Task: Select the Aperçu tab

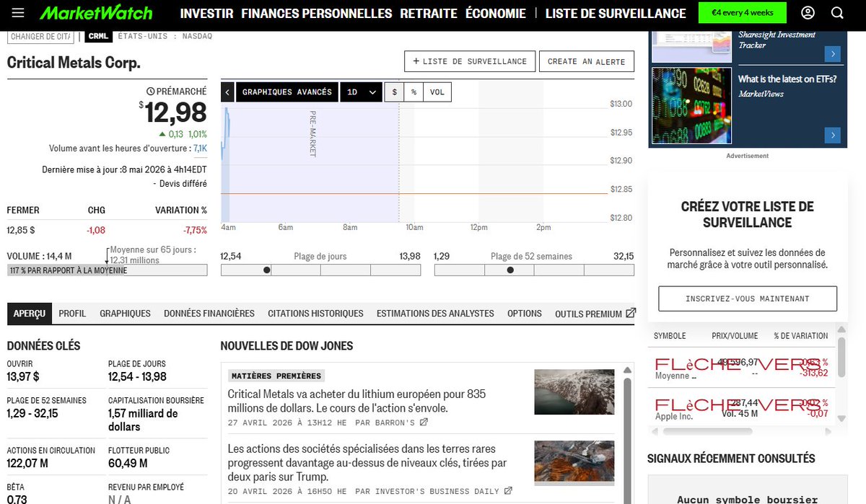Action: (30, 314)
